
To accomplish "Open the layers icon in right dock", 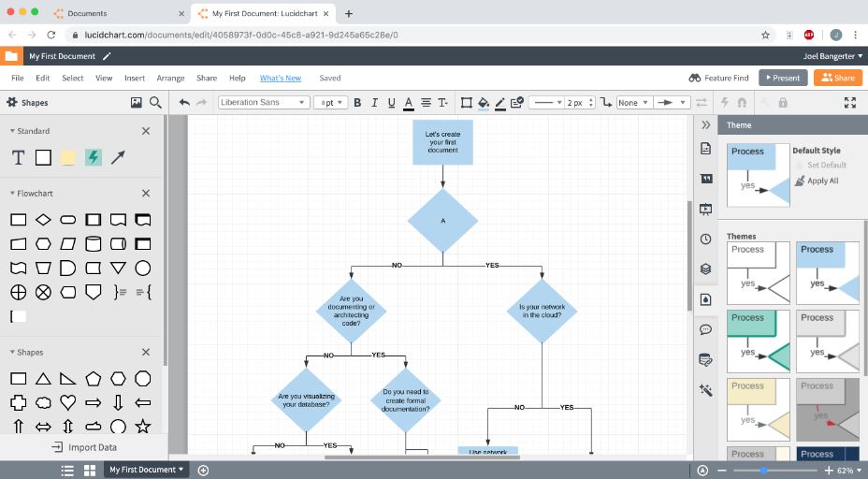I will pos(706,269).
